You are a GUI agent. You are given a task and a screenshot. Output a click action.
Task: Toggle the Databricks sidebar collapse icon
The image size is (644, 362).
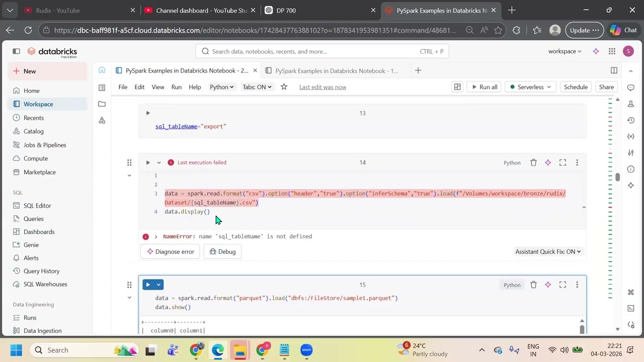tap(16, 51)
